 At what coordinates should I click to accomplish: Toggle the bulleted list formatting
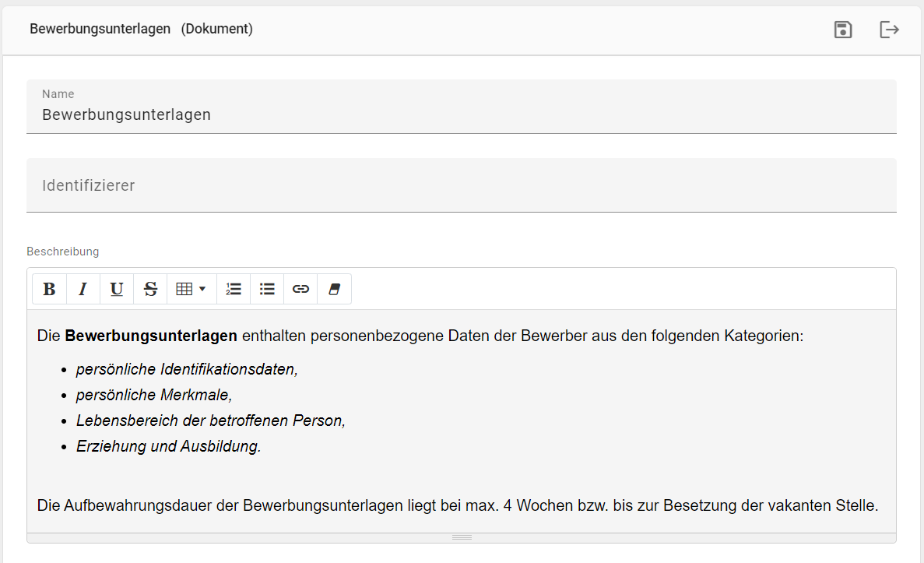(267, 288)
